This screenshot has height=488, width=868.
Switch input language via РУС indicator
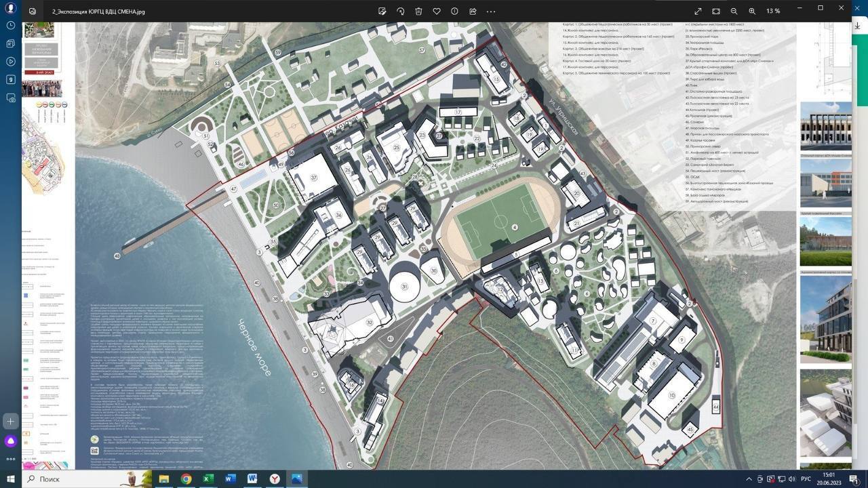806,479
